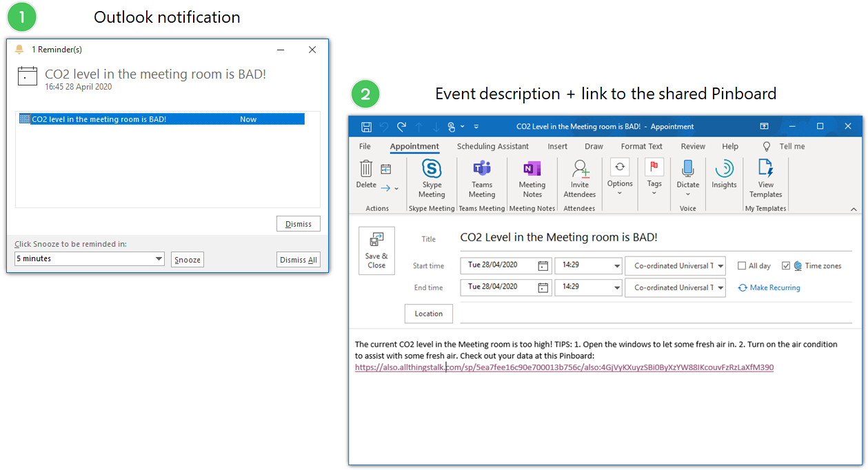Start Dictate with the microphone icon
The image size is (868, 470).
688,177
